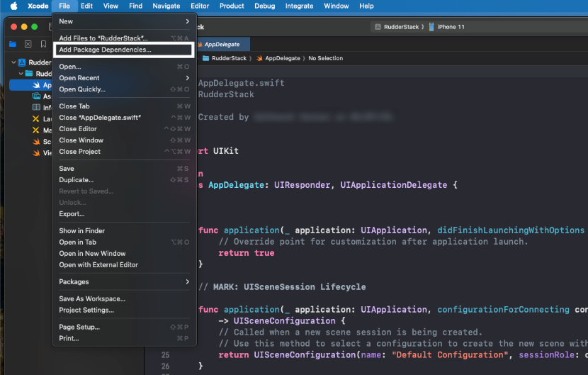Screen dimensions: 588x375
Task: Choose Open... in File menu
Action: (124, 67)
